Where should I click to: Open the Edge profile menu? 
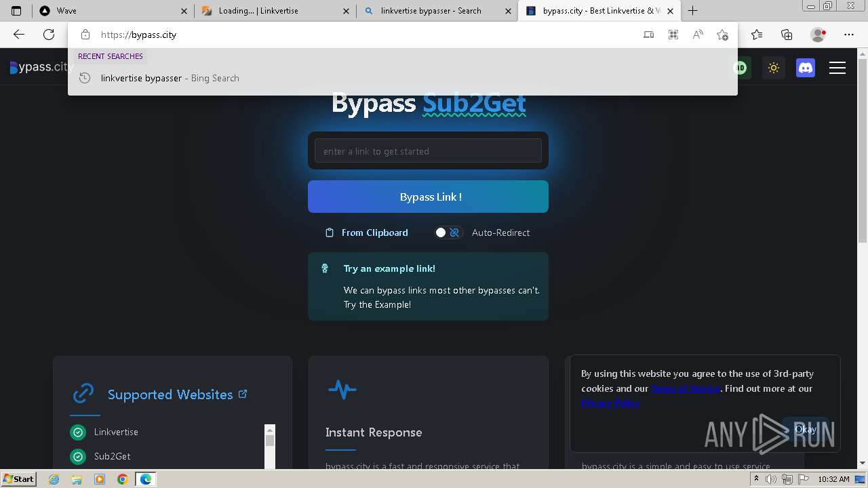point(818,35)
